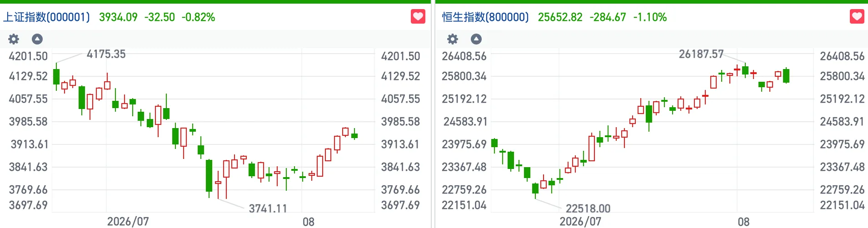This screenshot has width=868, height=228.
Task: Click the 26187.57 high label
Action: point(701,54)
